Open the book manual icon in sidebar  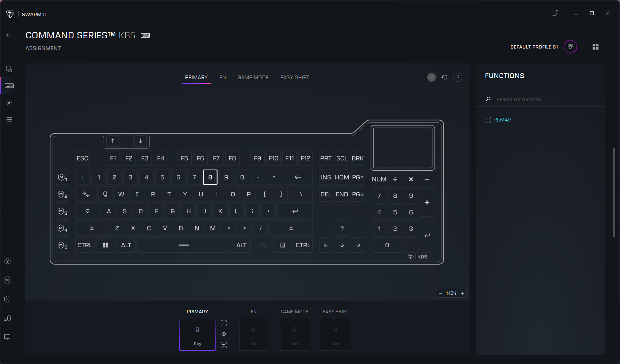click(x=7, y=318)
